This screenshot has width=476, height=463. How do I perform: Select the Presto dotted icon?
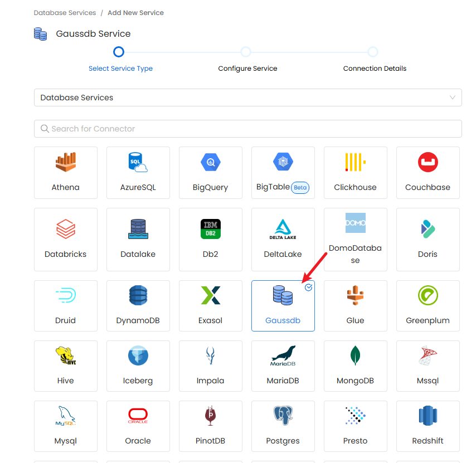click(355, 416)
